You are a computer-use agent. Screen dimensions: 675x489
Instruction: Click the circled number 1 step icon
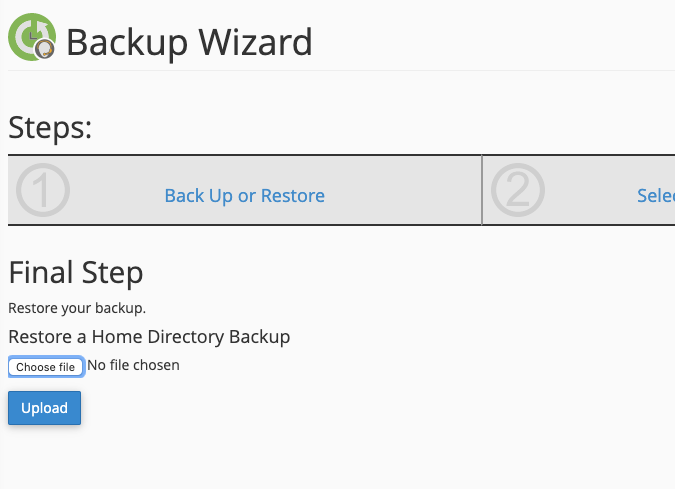point(43,190)
